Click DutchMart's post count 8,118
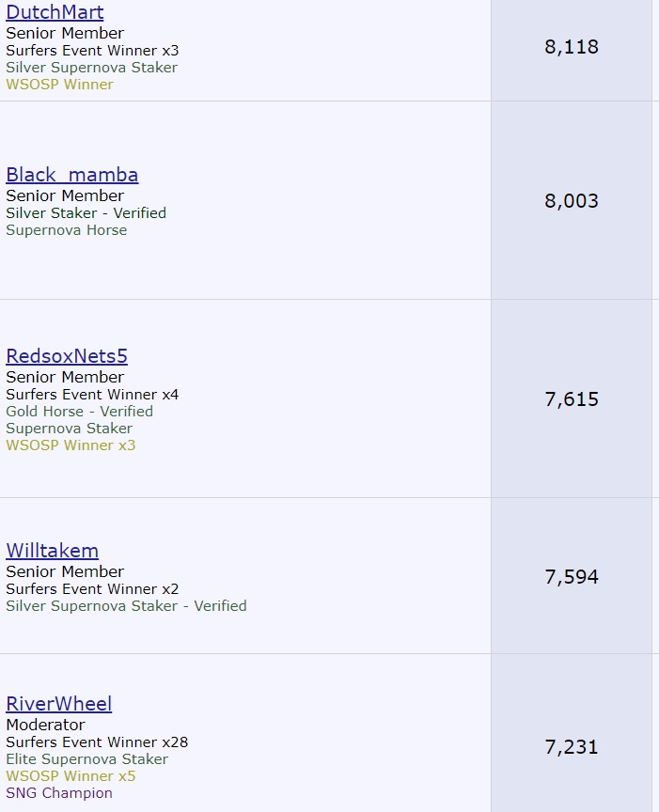Image resolution: width=659 pixels, height=812 pixels. pos(571,47)
